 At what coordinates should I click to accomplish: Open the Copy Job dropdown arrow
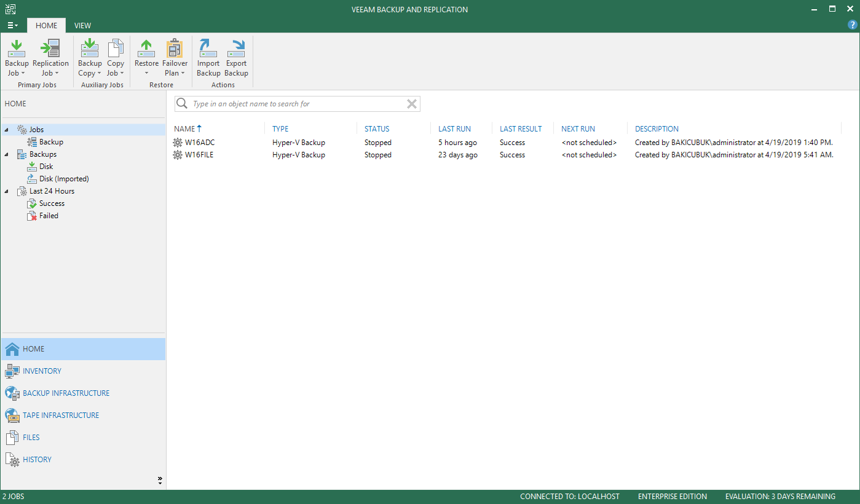pos(122,74)
